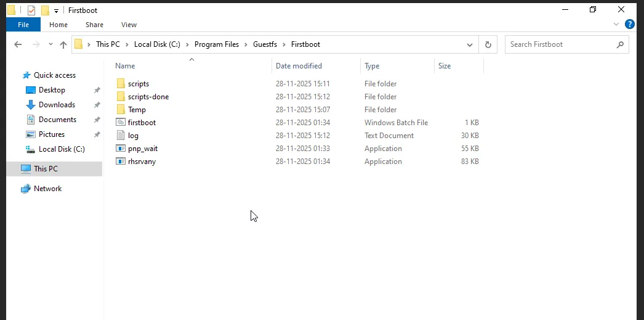Select Downloads in Quick access
This screenshot has width=644, height=320.
tap(57, 105)
